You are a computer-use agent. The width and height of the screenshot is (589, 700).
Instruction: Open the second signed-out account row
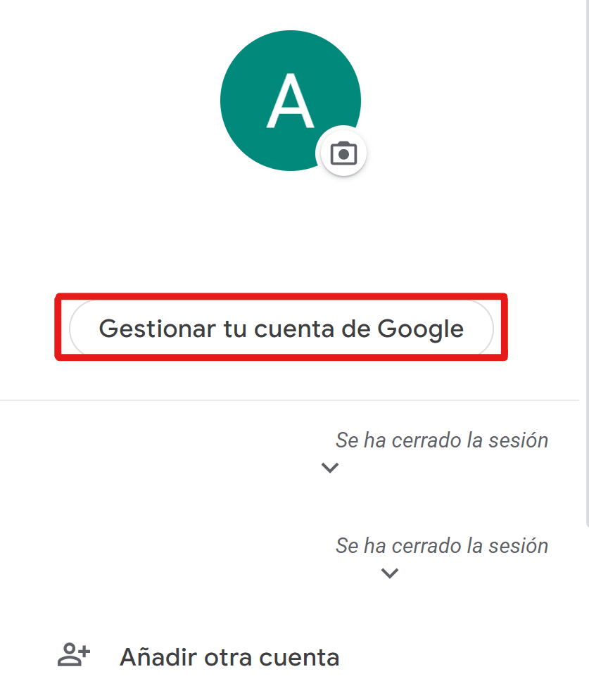pos(289,558)
